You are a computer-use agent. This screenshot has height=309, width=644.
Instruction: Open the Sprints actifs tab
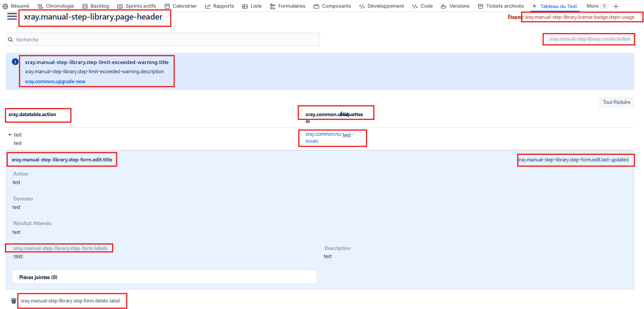tap(137, 6)
